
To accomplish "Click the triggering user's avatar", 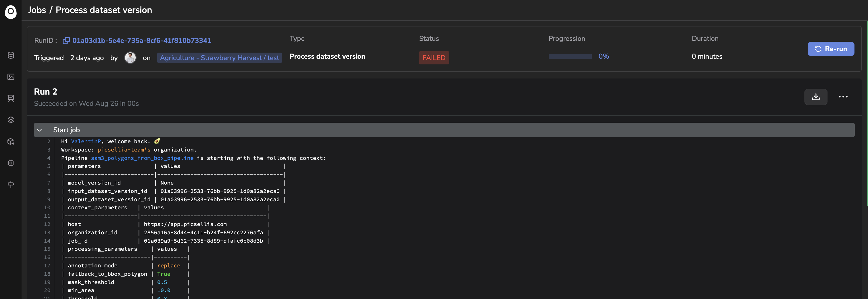I will click(x=130, y=57).
